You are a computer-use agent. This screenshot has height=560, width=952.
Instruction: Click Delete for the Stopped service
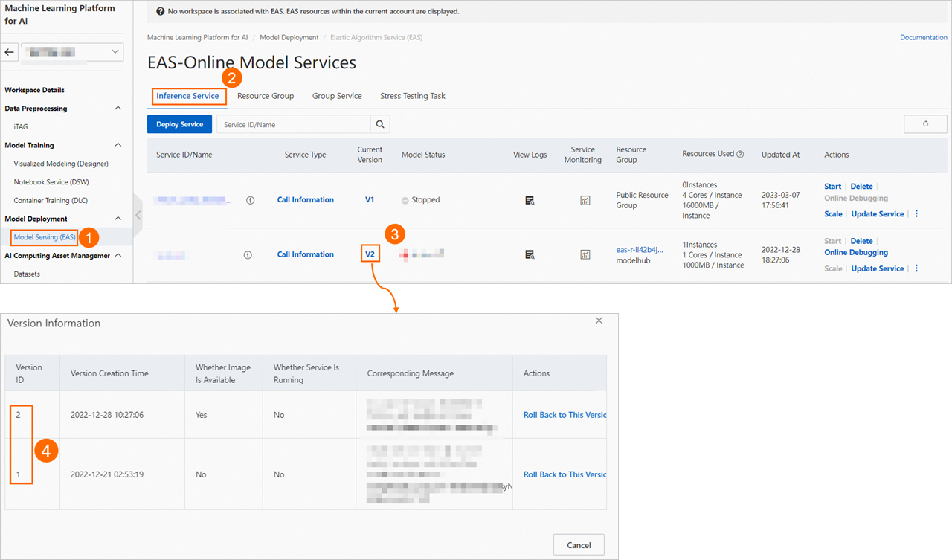(x=861, y=187)
